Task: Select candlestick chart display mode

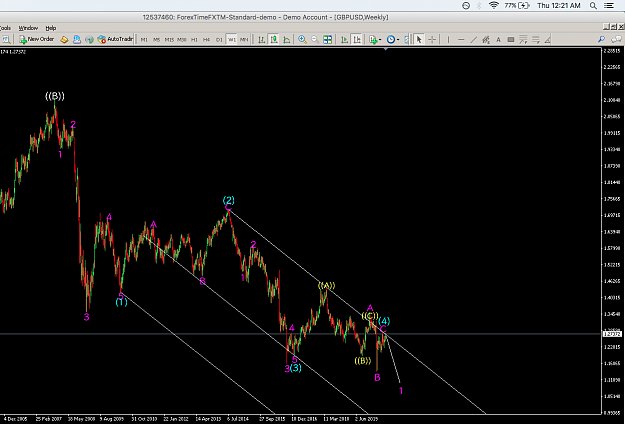Action: pyautogui.click(x=274, y=39)
